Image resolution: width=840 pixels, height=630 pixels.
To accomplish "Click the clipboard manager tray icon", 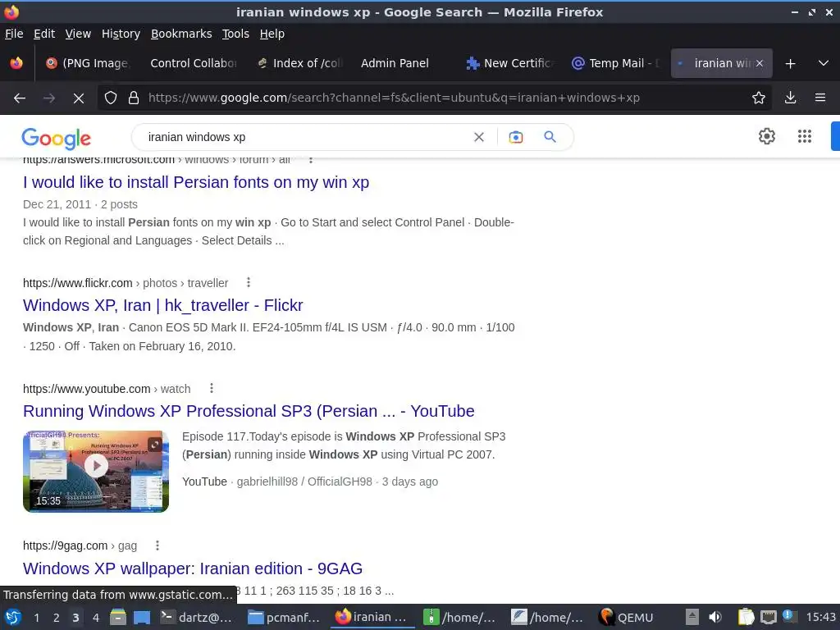I will 746,617.
